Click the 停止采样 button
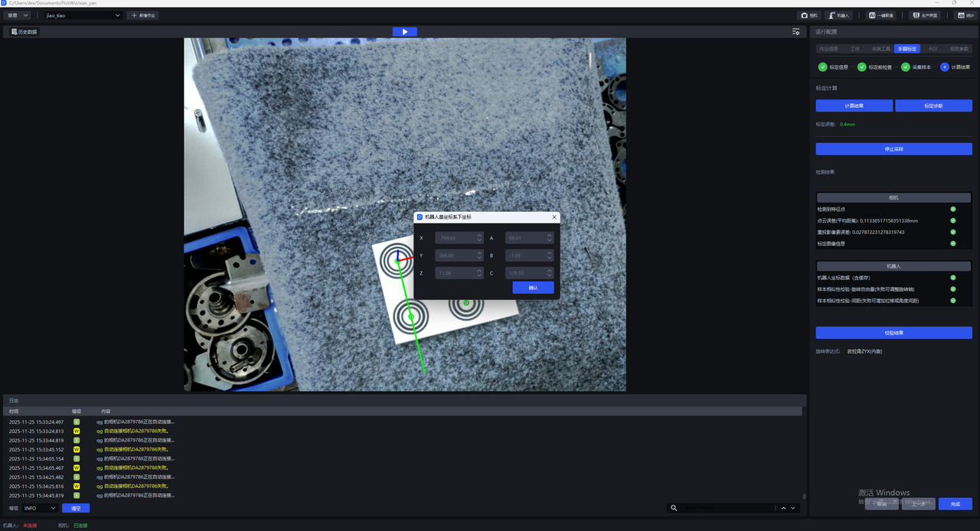The image size is (980, 531). (x=893, y=149)
